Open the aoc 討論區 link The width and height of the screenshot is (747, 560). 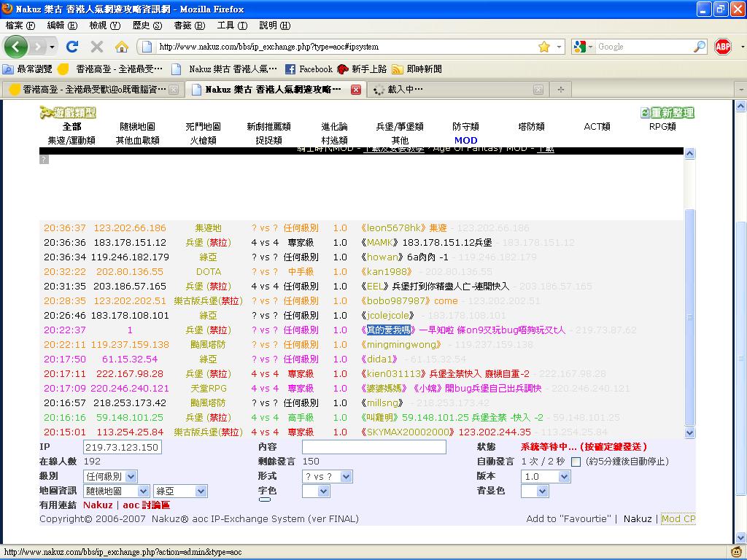(146, 505)
